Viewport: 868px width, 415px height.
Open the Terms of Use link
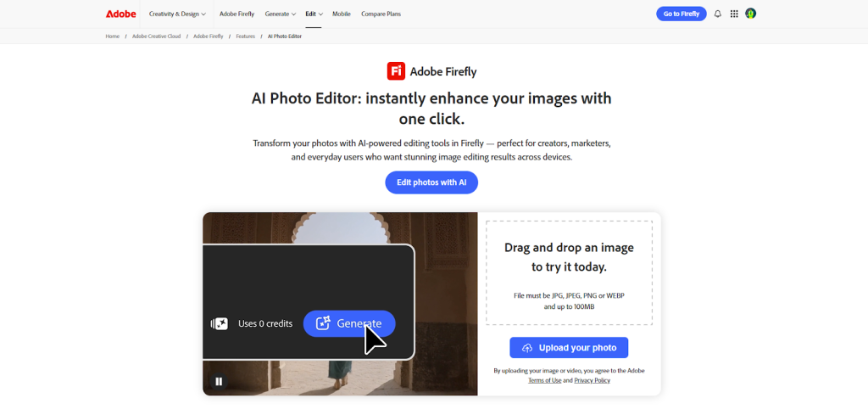[544, 380]
